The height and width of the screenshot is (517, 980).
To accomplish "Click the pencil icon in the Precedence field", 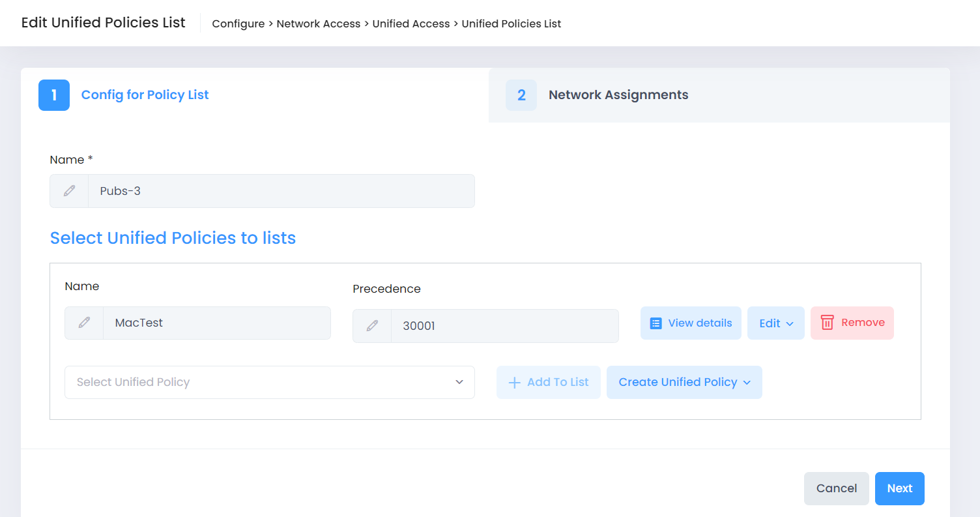I will pos(372,326).
